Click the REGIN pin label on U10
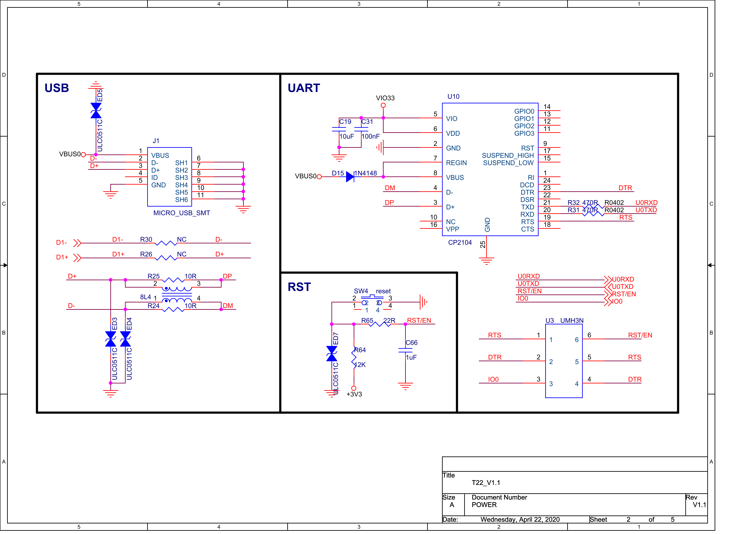 (x=456, y=163)
